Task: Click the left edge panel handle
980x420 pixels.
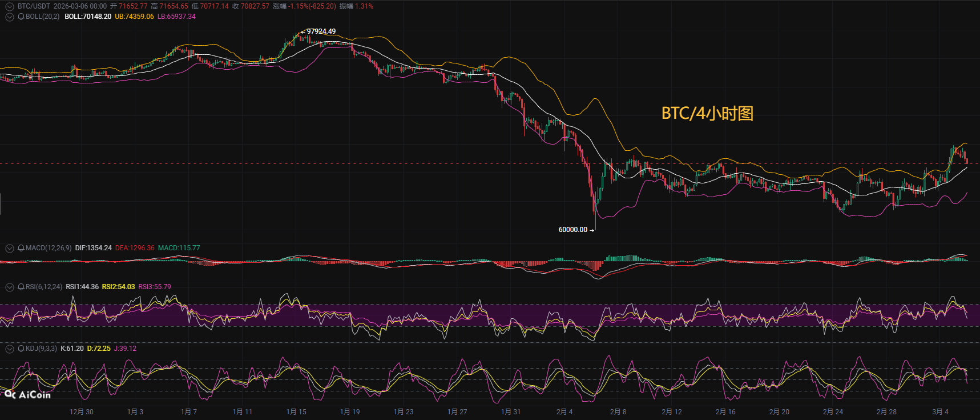Action: (x=1, y=204)
